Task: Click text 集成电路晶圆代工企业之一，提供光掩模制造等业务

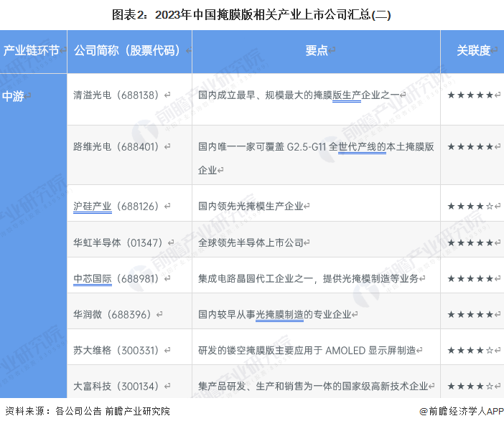Action: pyautogui.click(x=308, y=279)
